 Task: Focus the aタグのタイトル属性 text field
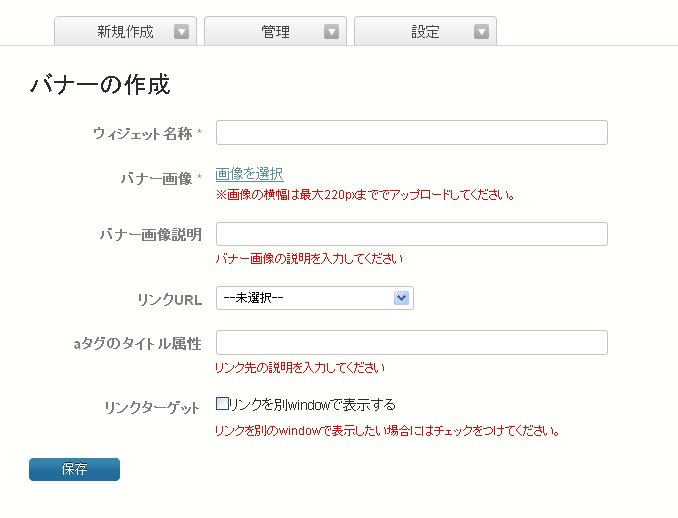coord(411,343)
